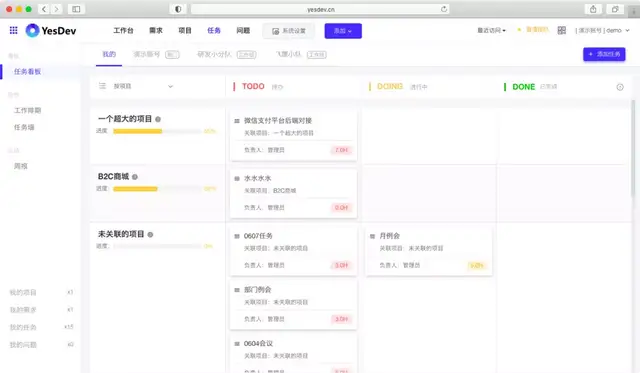Click the 未关联的项目 progress bar
This screenshot has height=373, width=640.
pyautogui.click(x=158, y=246)
